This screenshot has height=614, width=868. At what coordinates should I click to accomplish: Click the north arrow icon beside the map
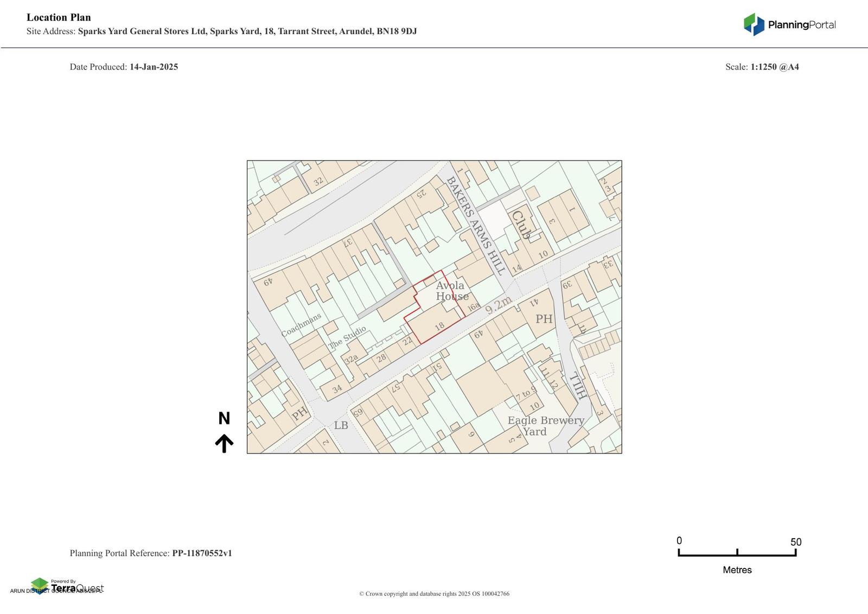[x=224, y=443]
